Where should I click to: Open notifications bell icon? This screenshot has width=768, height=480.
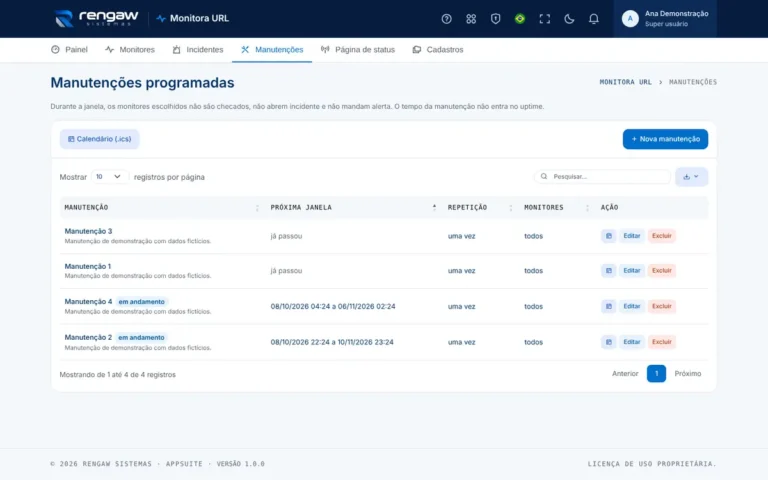(x=593, y=19)
